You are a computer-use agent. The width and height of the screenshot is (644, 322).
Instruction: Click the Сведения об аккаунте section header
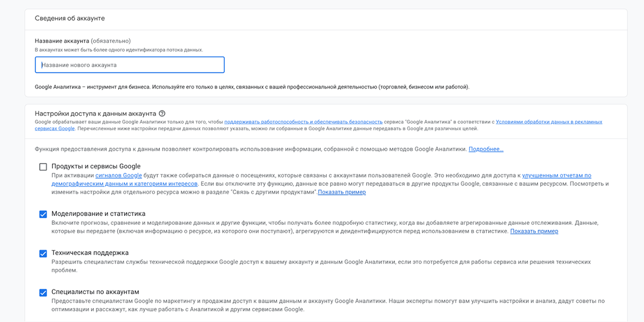[70, 18]
